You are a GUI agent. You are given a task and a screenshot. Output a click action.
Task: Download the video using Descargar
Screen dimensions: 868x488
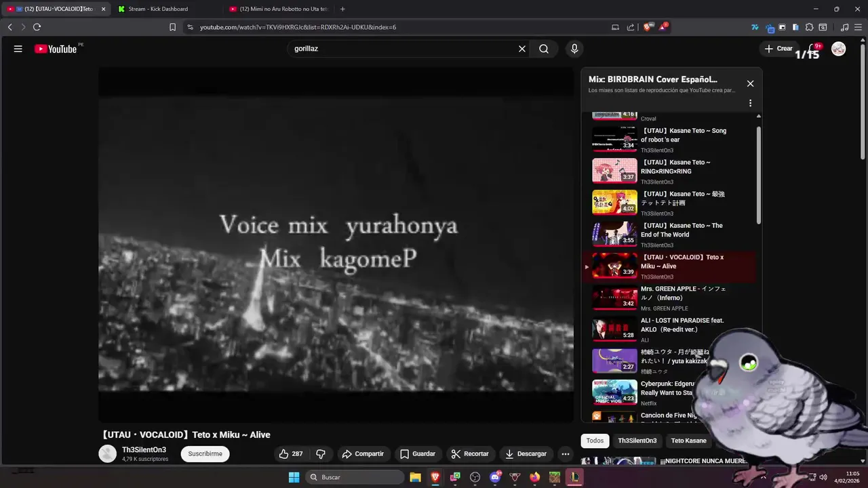click(x=526, y=454)
